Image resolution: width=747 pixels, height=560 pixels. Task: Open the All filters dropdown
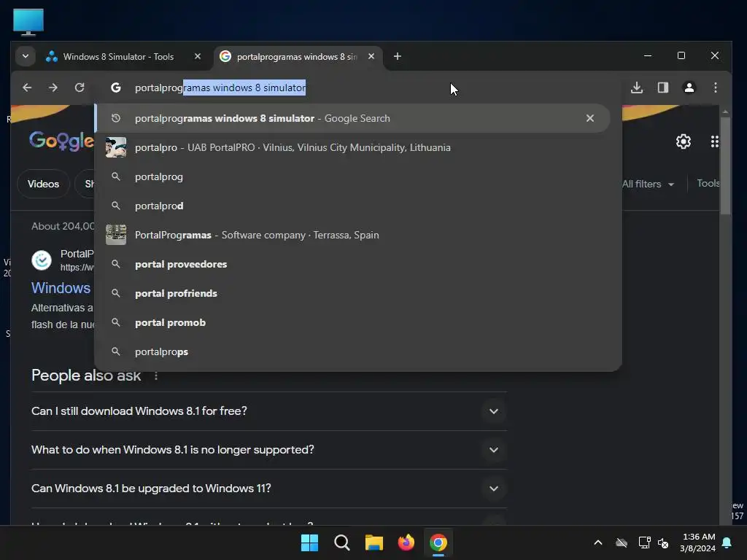(x=648, y=184)
